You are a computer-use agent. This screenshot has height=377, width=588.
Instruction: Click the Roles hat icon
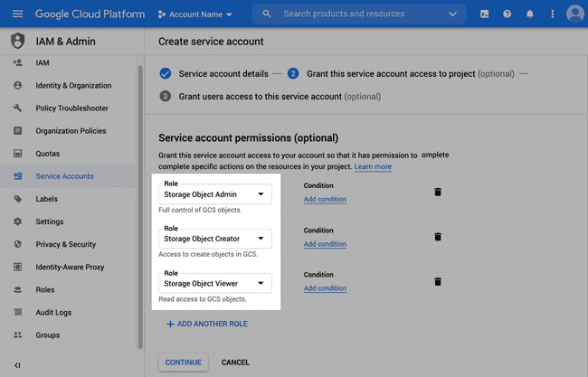tap(17, 289)
